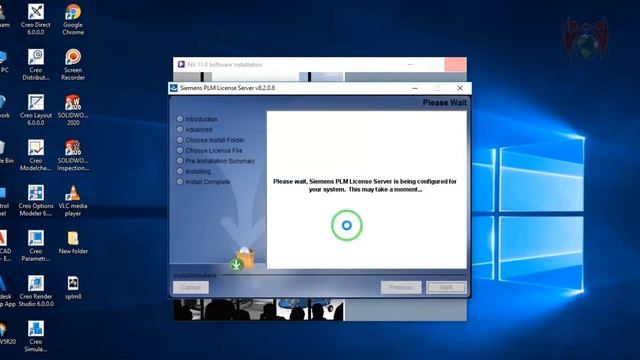The height and width of the screenshot is (360, 640).
Task: Open the Screen Recorder desktop icon
Action: point(73,64)
